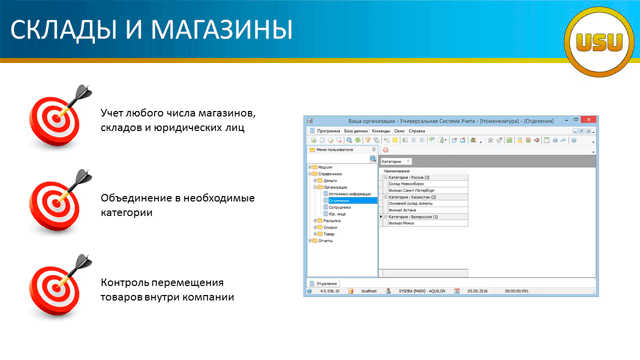Click the red-orange USU logo
This screenshot has height=360, width=640.
[599, 42]
